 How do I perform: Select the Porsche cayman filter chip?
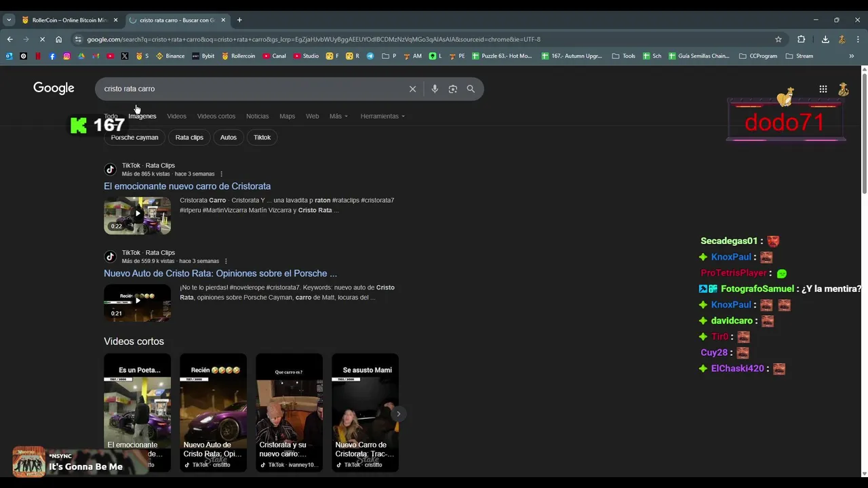point(134,138)
